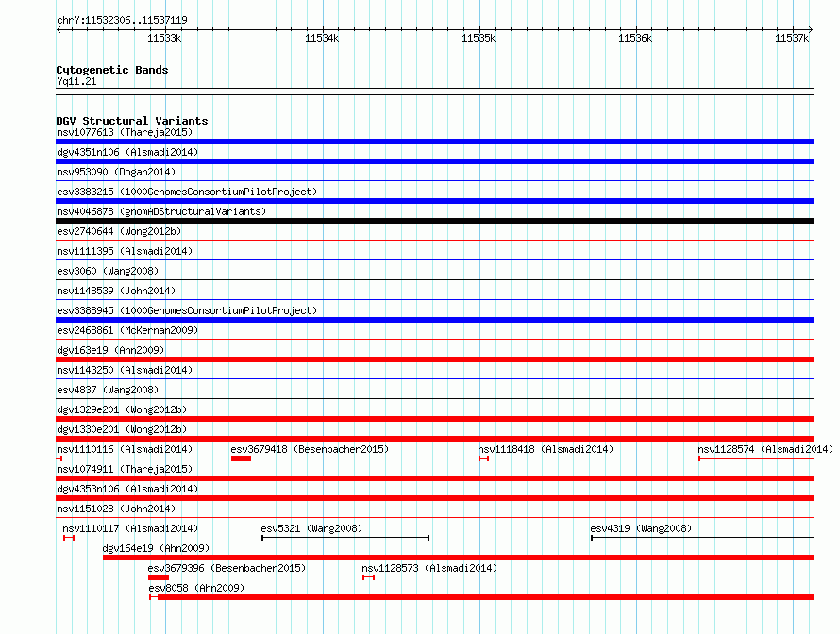The height and width of the screenshot is (634, 840).
Task: Click the esv5321 (Wang2008) label
Action: [311, 528]
